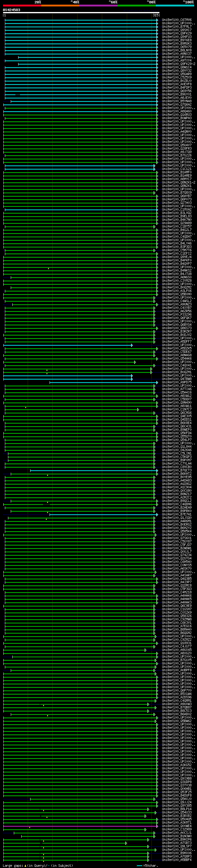Select the UniRef100_Q9FK29-2 entry
The height and width of the screenshot is (868, 197).
[x=179, y=64]
